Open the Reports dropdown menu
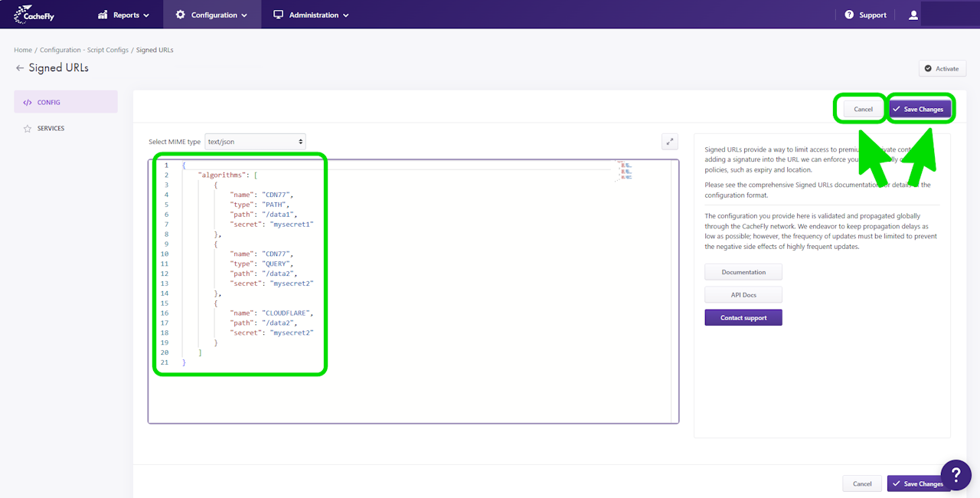Screen dimensions: 980x498 (x=123, y=15)
